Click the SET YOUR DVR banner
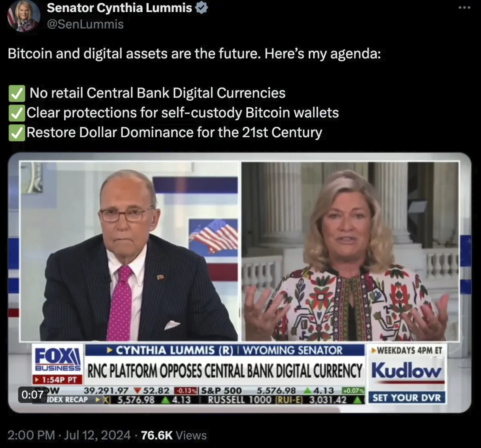 point(407,398)
